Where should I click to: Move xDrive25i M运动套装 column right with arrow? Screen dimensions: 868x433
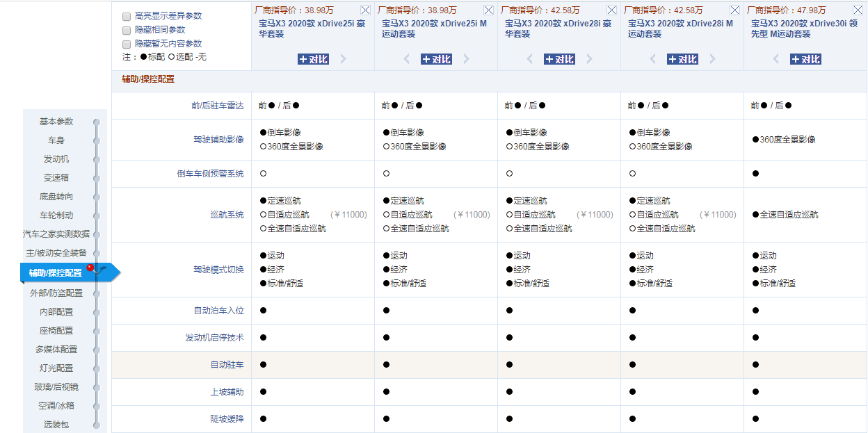(466, 59)
